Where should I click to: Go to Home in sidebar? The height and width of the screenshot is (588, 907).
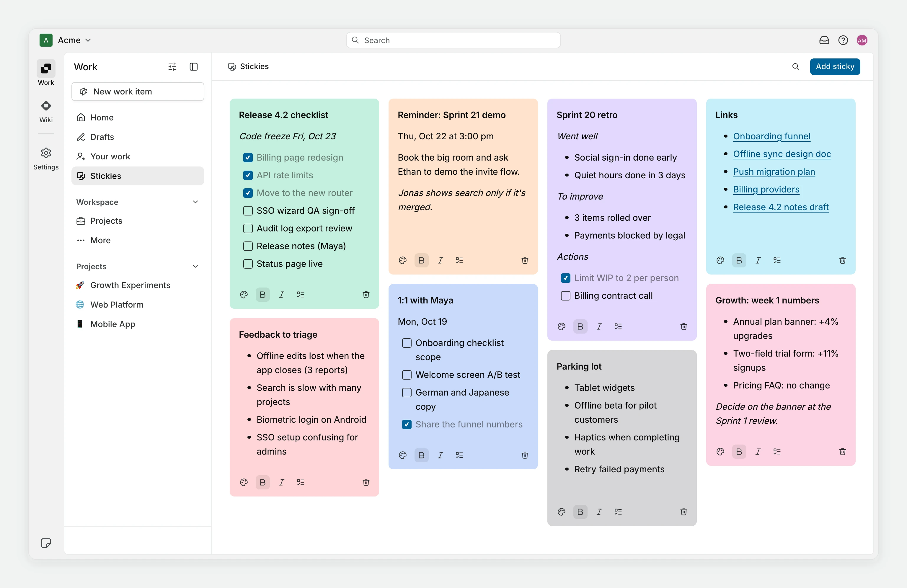138,117
